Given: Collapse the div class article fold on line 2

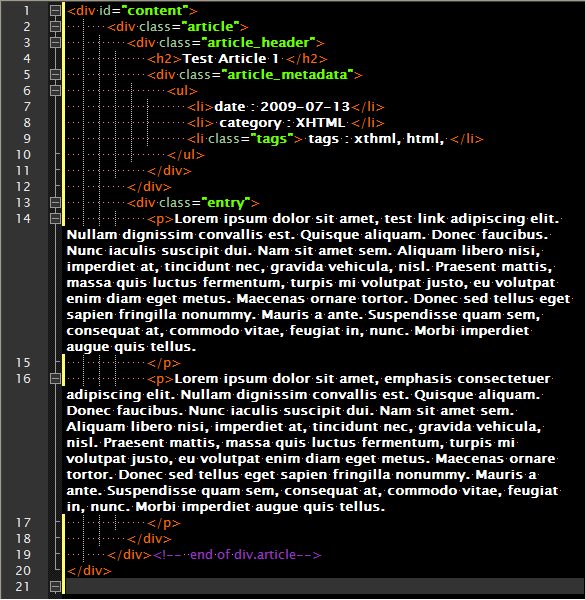Looking at the screenshot, I should (x=55, y=27).
